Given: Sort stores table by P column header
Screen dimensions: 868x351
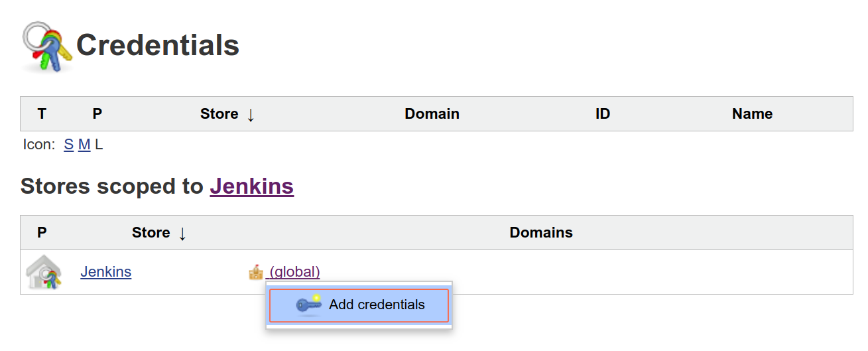Looking at the screenshot, I should coord(42,233).
